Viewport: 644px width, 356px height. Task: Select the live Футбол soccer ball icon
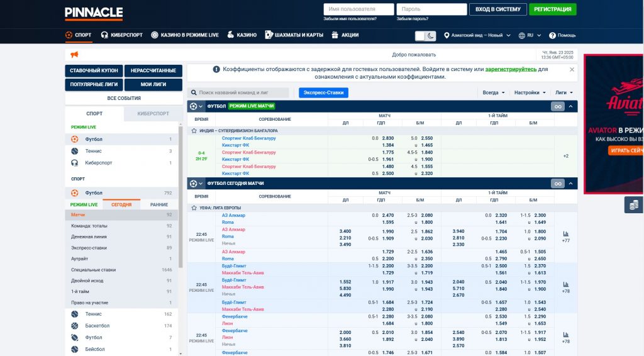(x=74, y=139)
